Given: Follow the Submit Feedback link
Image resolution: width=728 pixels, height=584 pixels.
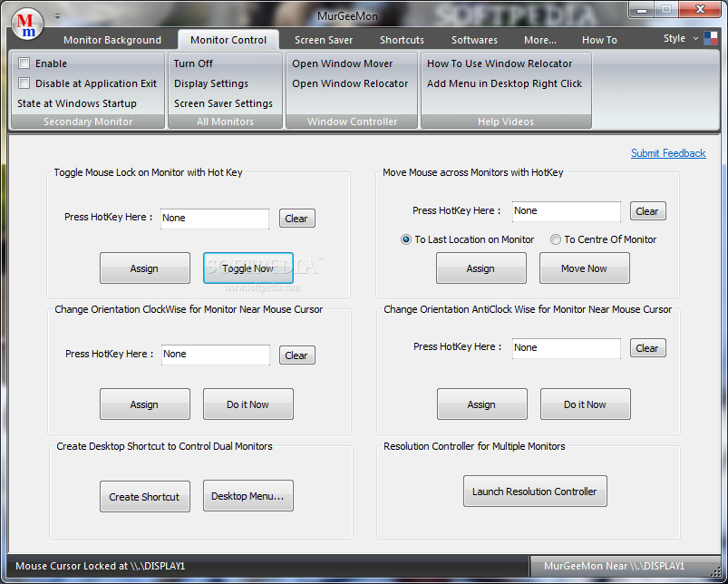Looking at the screenshot, I should (668, 153).
